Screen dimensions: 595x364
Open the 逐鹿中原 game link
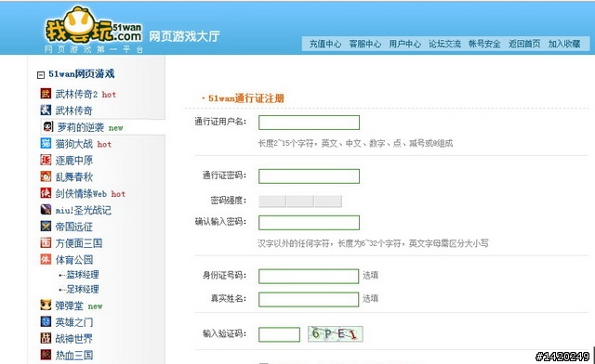pyautogui.click(x=74, y=161)
